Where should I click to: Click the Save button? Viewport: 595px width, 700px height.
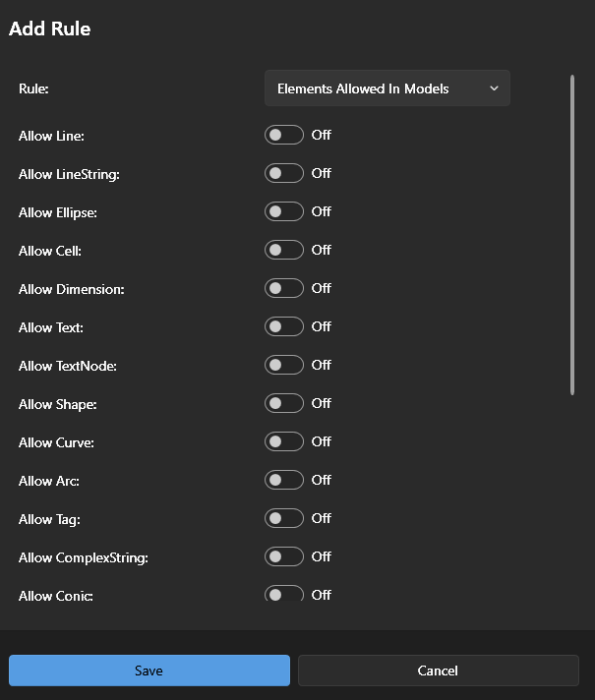[149, 671]
